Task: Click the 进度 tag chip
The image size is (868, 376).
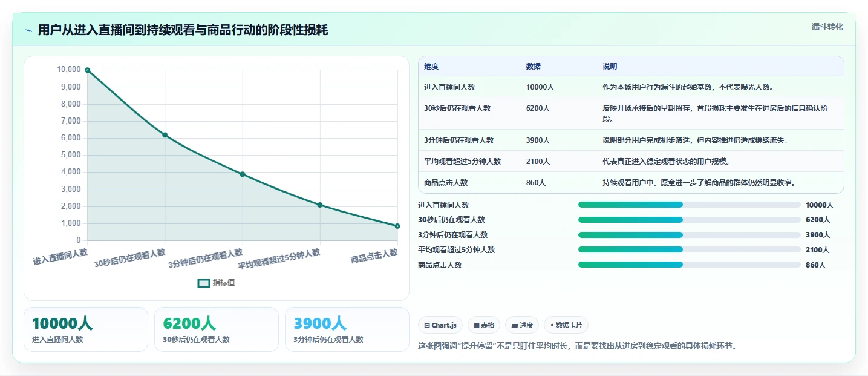Action: (522, 325)
